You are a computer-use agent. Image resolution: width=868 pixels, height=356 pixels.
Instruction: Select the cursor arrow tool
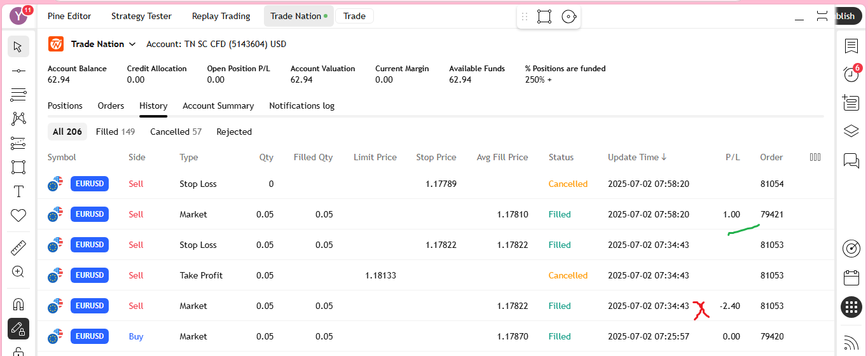click(18, 46)
